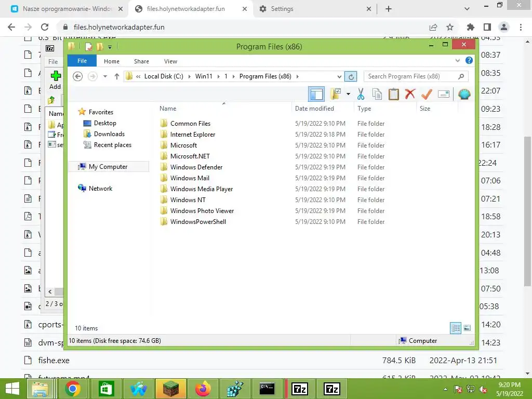Screen dimensions: 532x399
Task: Click the Rename toolbar icon
Action: (x=444, y=94)
